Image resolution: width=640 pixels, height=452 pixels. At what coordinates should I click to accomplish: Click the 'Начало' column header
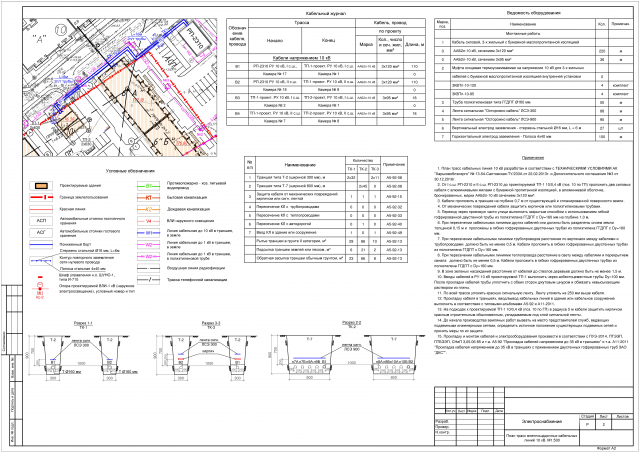tap(275, 40)
